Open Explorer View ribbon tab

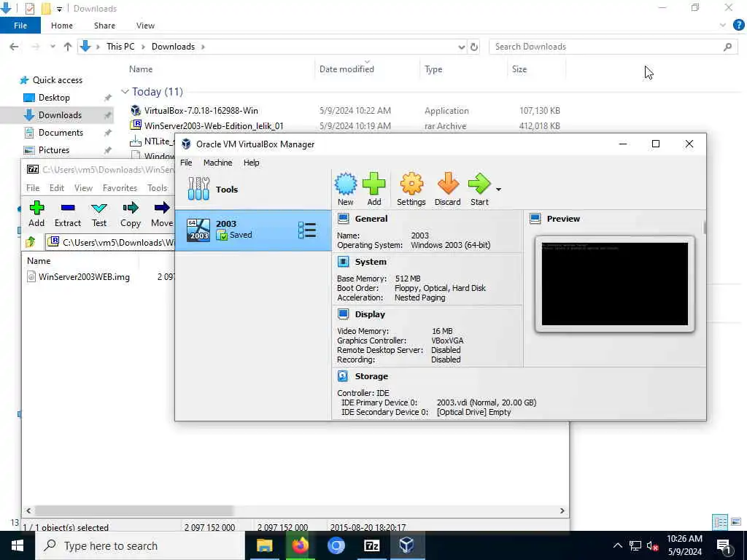click(x=145, y=26)
